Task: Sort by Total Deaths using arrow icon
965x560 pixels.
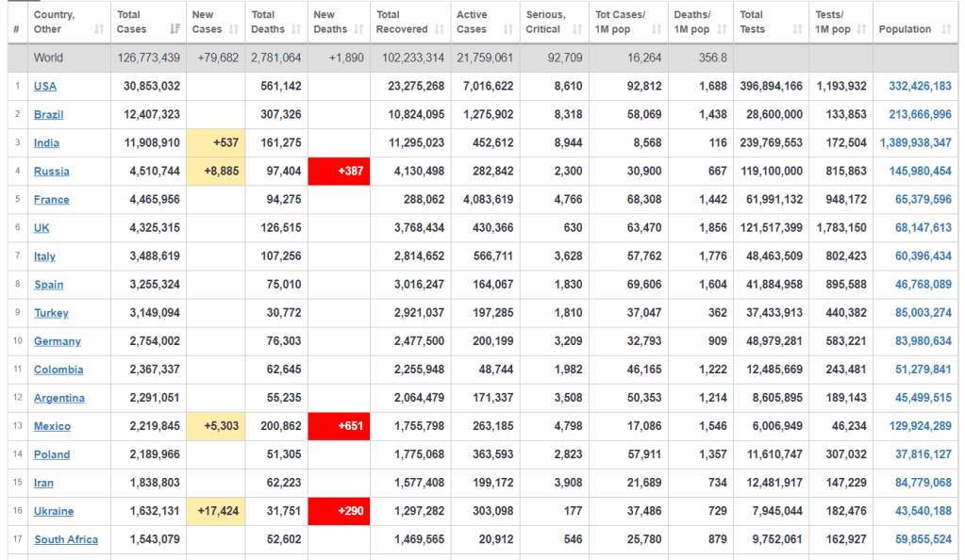Action: tap(296, 30)
